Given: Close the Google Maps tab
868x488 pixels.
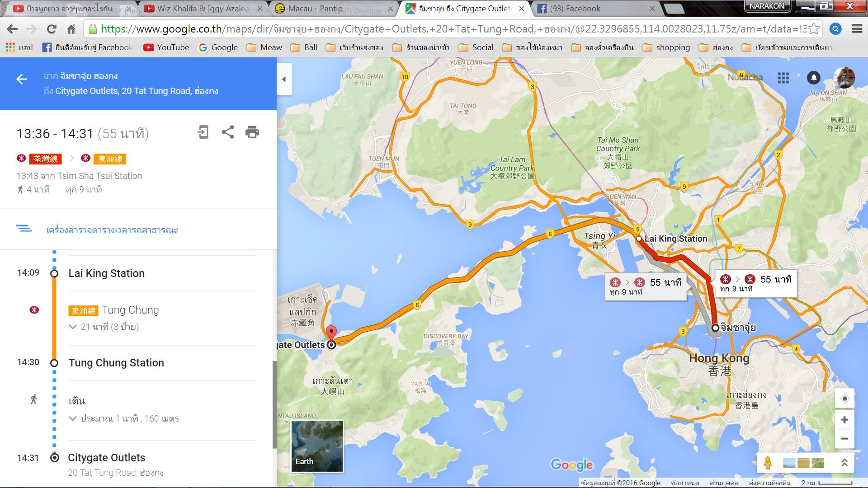Looking at the screenshot, I should 522,9.
